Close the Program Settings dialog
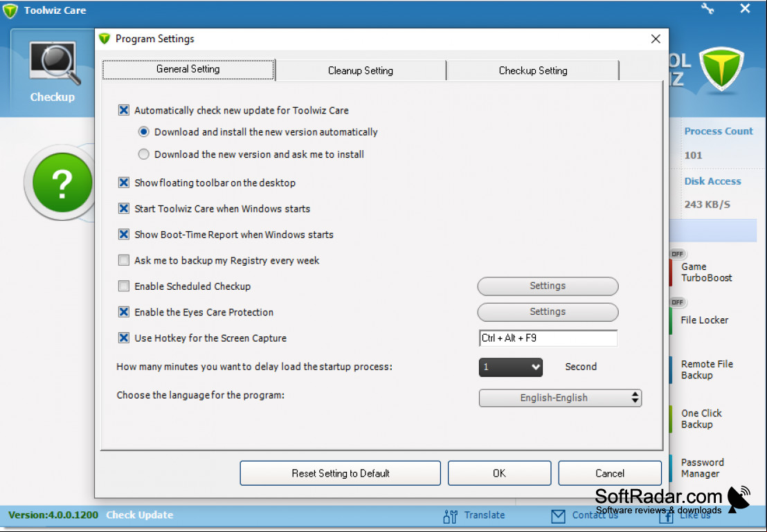Image resolution: width=767 pixels, height=532 pixels. click(x=656, y=39)
